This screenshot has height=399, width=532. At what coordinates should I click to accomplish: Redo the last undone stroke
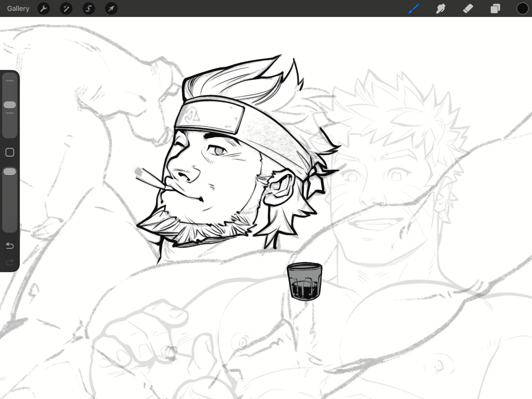pyautogui.click(x=10, y=262)
